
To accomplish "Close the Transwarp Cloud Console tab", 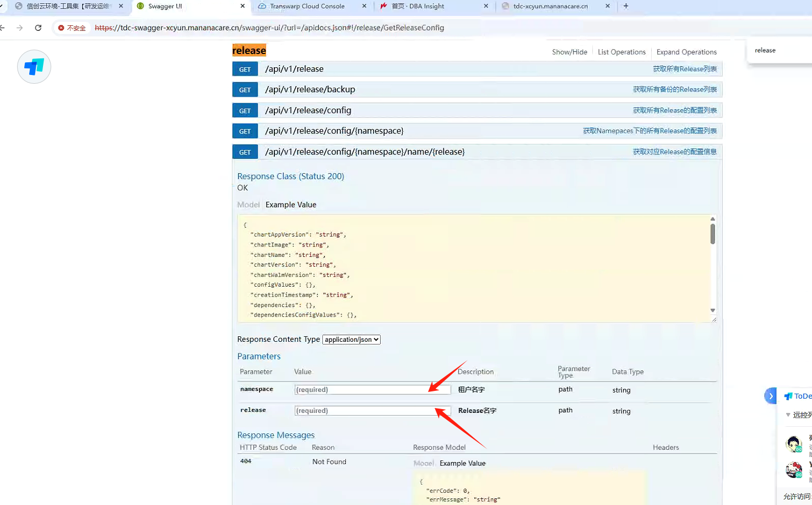I will coord(365,6).
